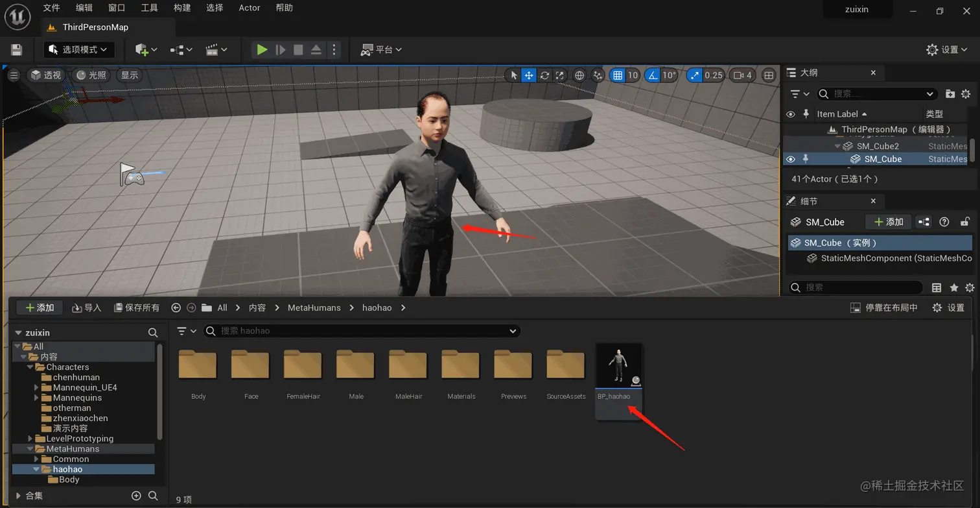Click 保存所有 save all button
Image resolution: width=980 pixels, height=508 pixels.
coord(136,308)
